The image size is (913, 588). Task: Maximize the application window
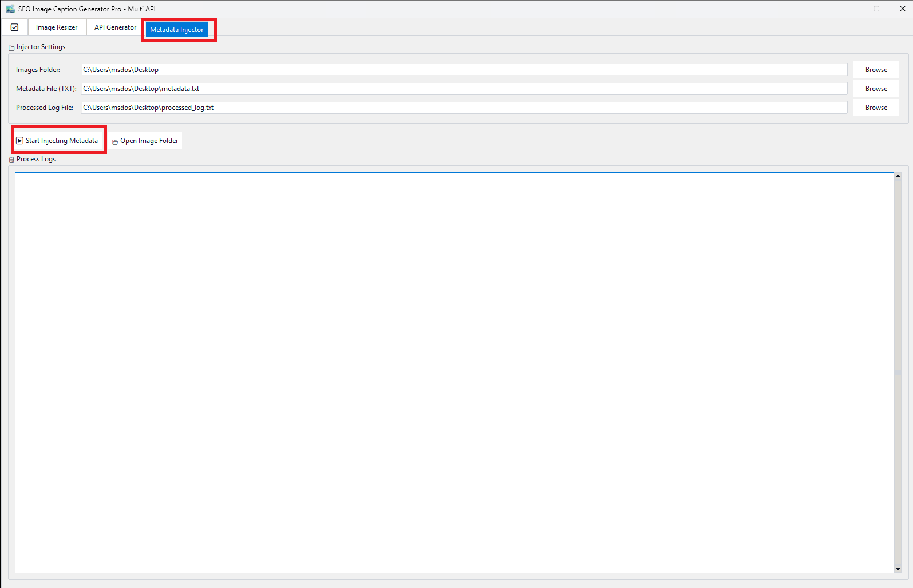point(876,9)
